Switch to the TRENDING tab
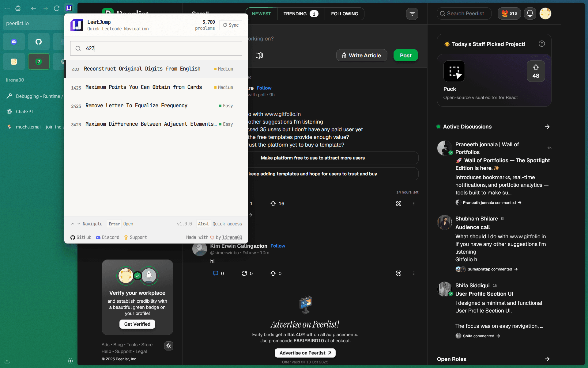This screenshot has height=368, width=588. pyautogui.click(x=300, y=14)
